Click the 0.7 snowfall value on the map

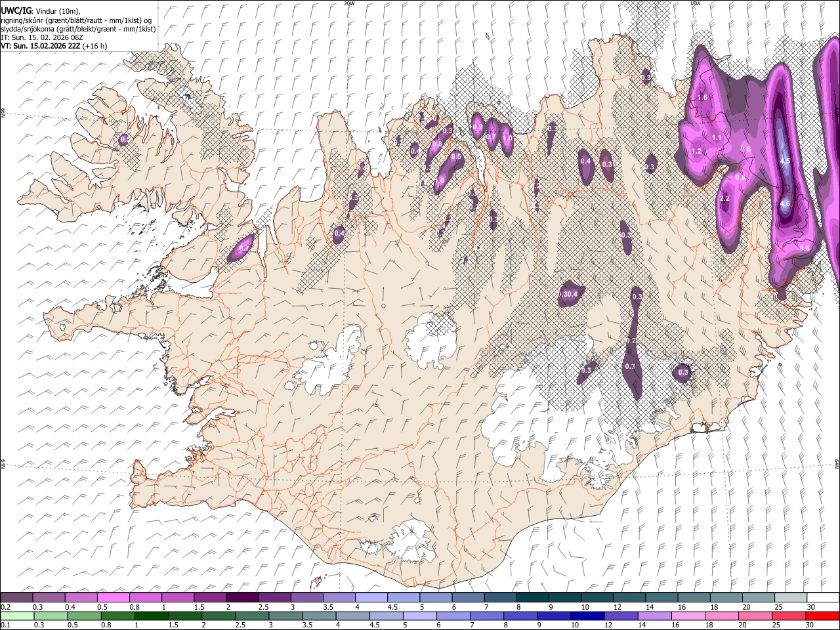(x=492, y=137)
